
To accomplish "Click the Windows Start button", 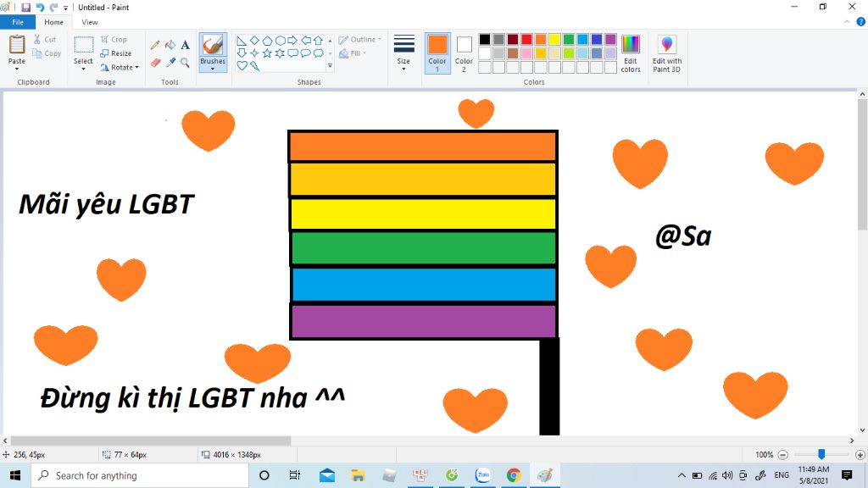I will click(x=15, y=475).
